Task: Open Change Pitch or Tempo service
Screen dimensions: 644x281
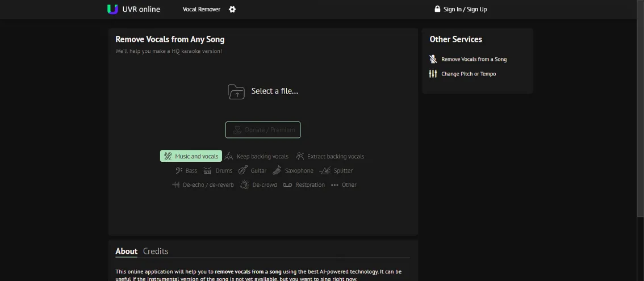Action: [468, 74]
